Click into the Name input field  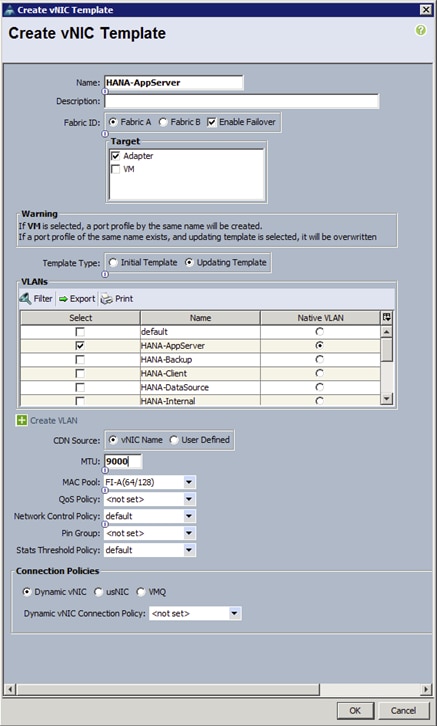coord(173,83)
